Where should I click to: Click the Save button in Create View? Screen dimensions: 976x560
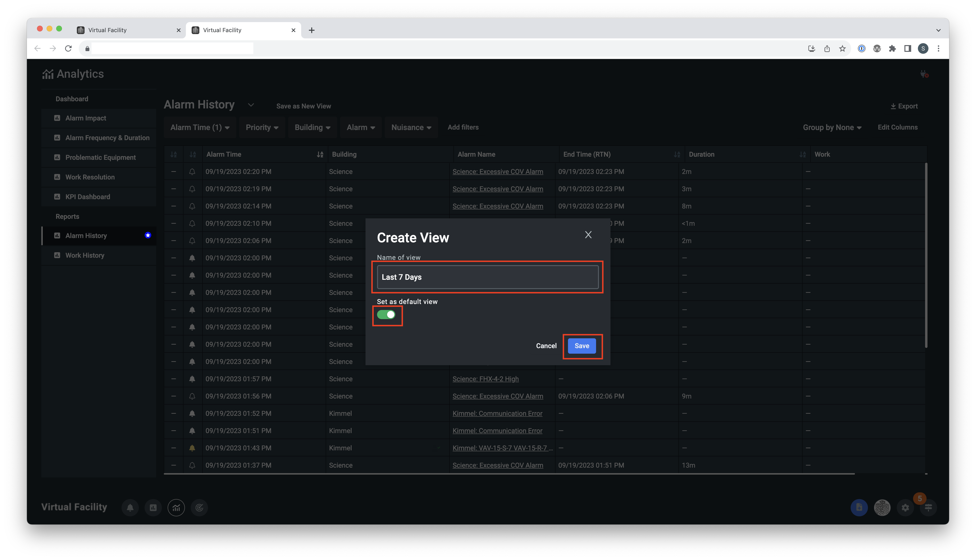(581, 346)
